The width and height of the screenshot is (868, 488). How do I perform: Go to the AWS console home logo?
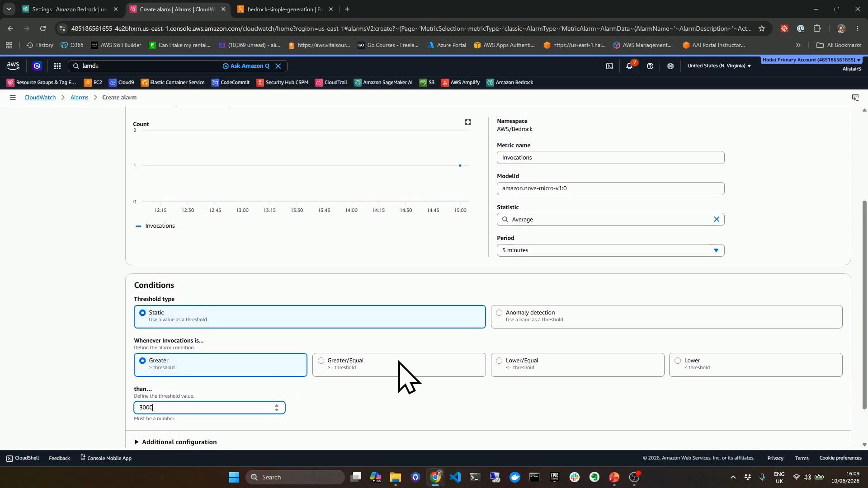click(13, 66)
